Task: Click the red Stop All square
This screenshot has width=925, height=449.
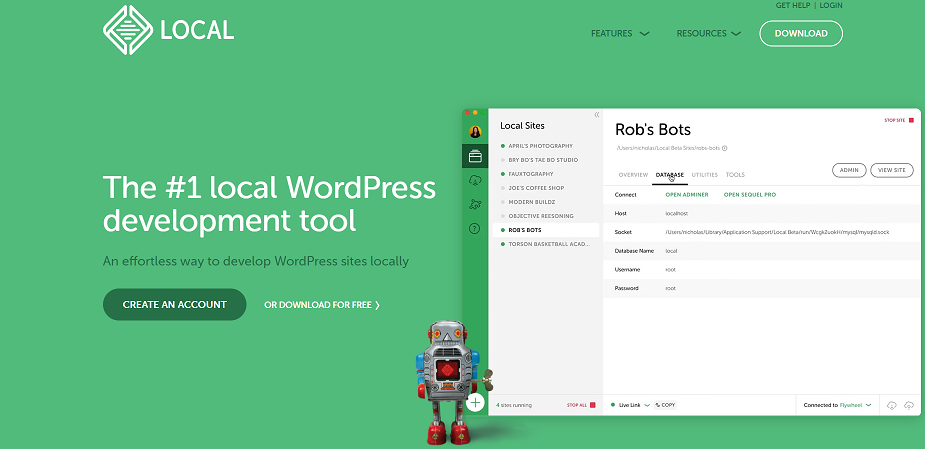Action: pos(593,405)
